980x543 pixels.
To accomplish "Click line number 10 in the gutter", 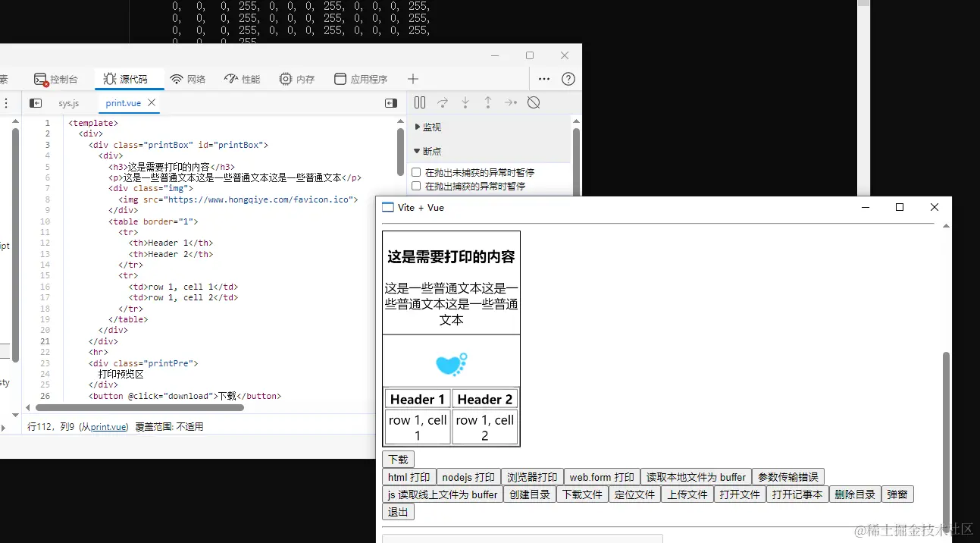I will (x=46, y=221).
